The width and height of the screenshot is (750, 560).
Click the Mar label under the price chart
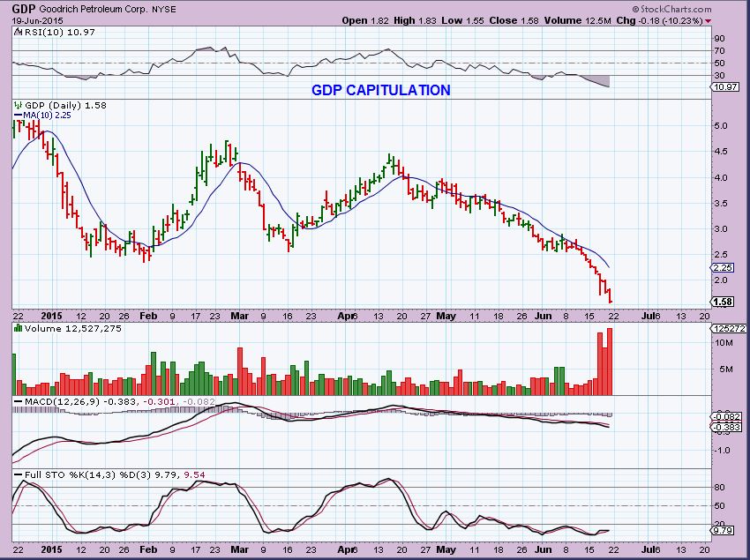pyautogui.click(x=240, y=316)
